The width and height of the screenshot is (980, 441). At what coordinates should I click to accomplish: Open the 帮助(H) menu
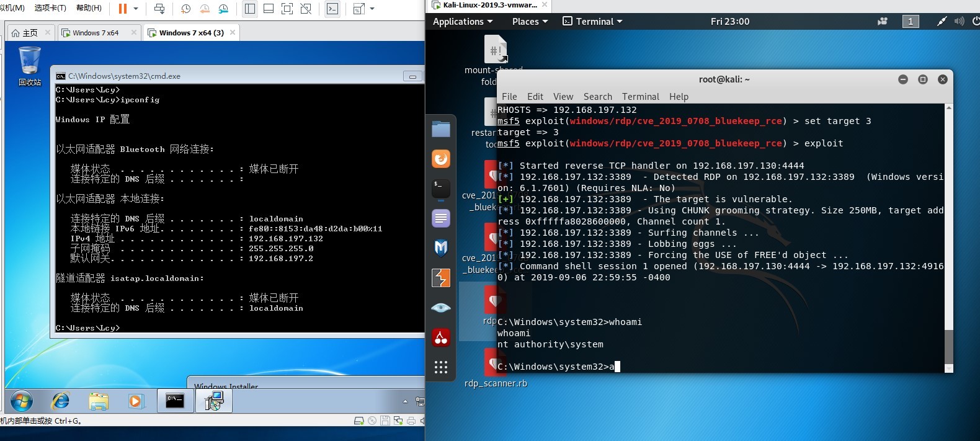coord(89,8)
